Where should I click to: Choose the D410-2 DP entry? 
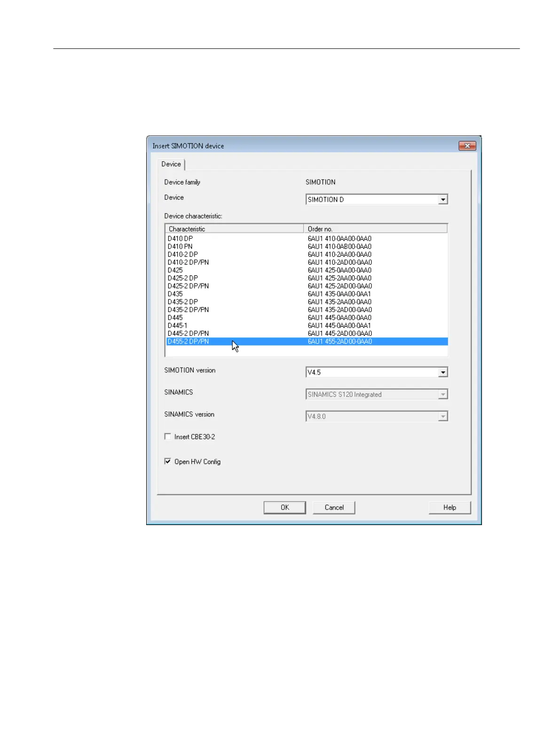307,254
